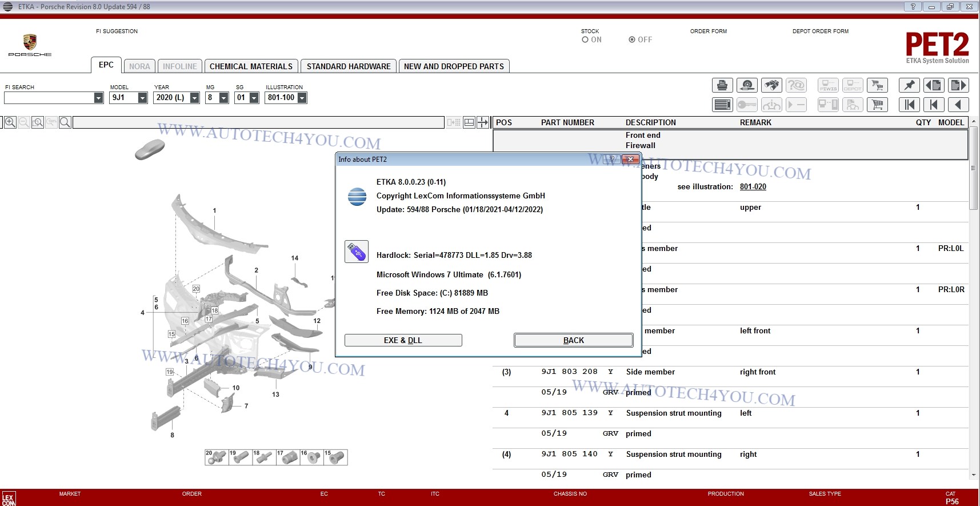Click the FI SEARCH input field
980x506 pixels.
point(49,98)
